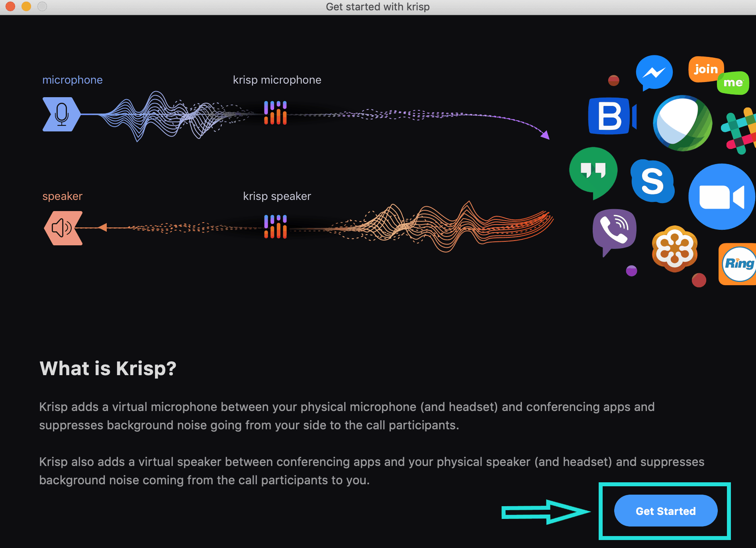This screenshot has height=548, width=756.
Task: Click the 'speaker' label text
Action: [x=63, y=196]
